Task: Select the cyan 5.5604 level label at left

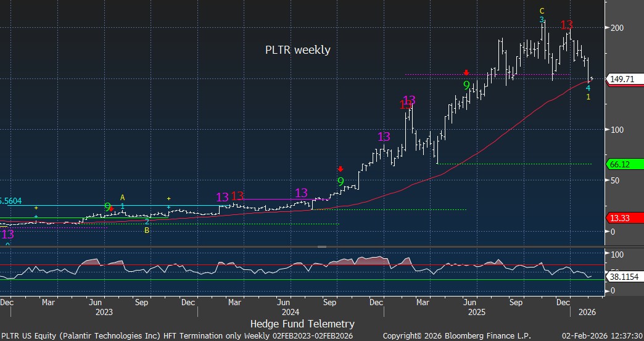Action: tap(14, 201)
